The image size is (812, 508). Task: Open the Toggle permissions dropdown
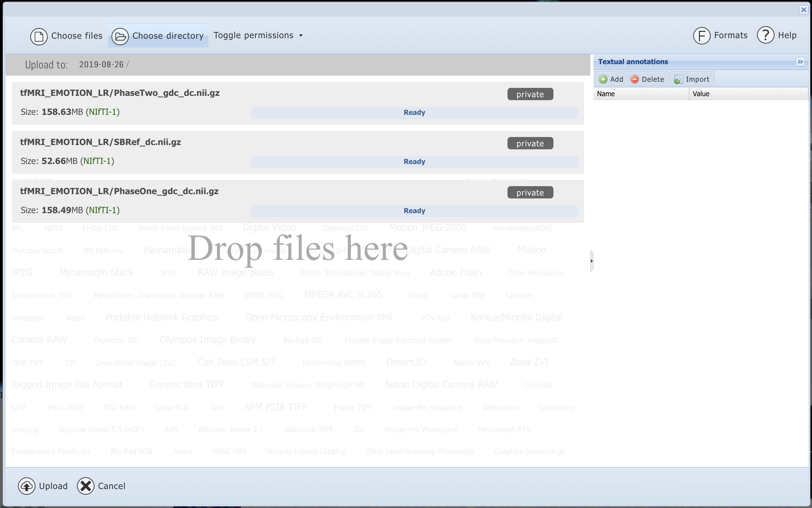[x=258, y=35]
